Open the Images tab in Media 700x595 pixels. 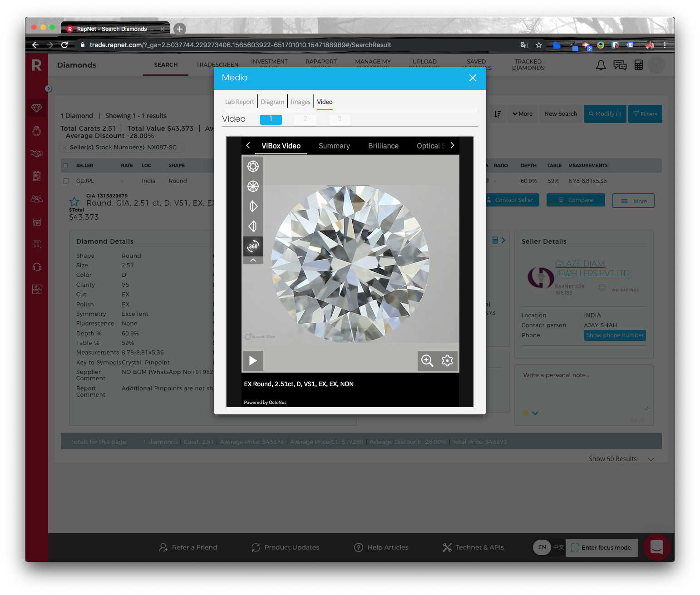[x=301, y=102]
